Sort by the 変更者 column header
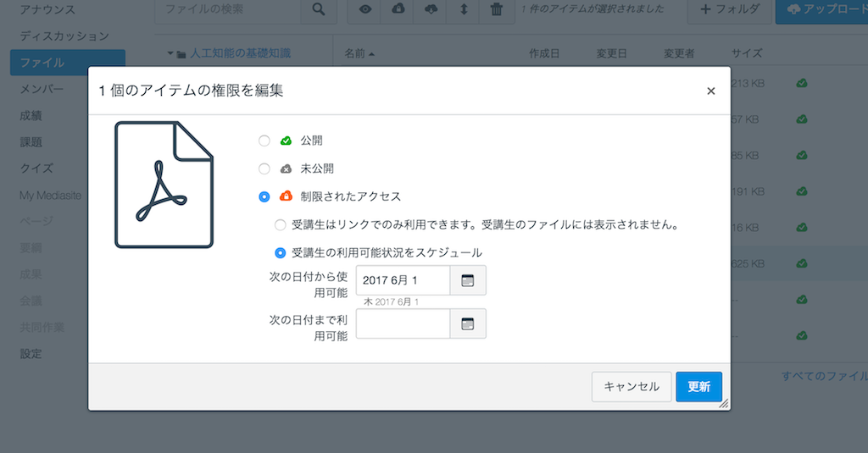The image size is (868, 453). click(x=679, y=53)
